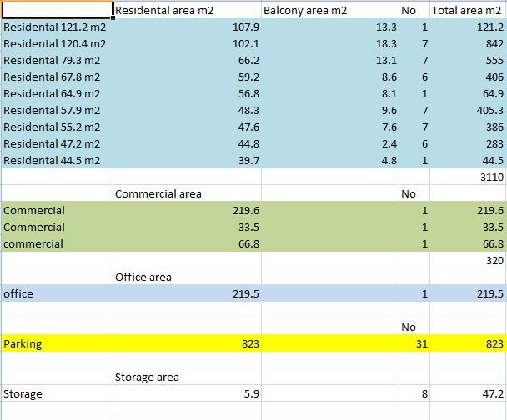Select the storage total cell 47.2
507x420 pixels.
(x=468, y=394)
